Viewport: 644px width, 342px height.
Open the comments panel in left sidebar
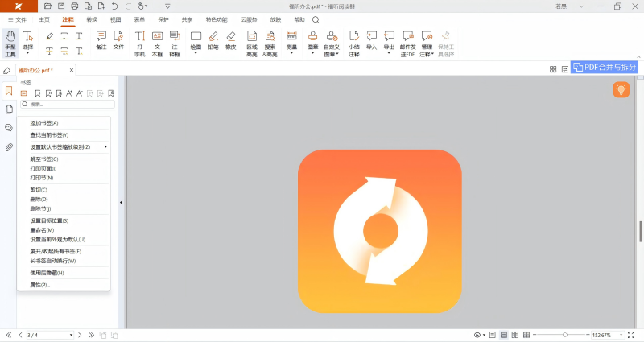point(9,128)
